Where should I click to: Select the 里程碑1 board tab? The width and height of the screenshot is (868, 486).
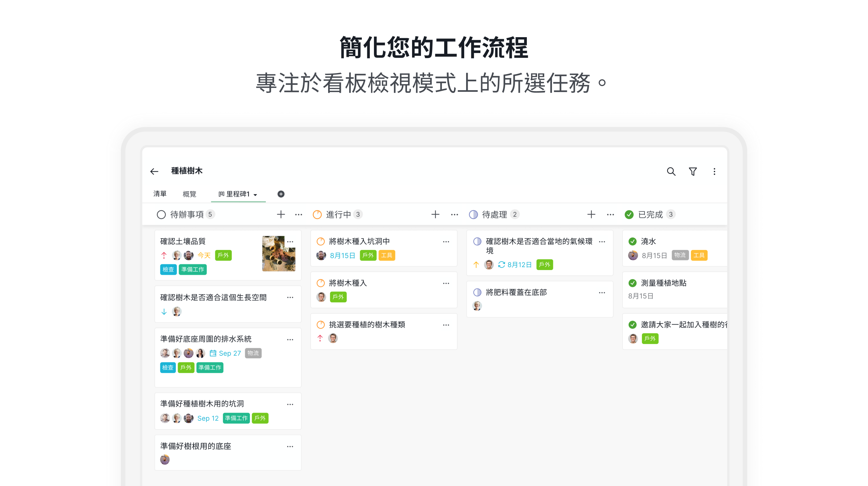(238, 194)
